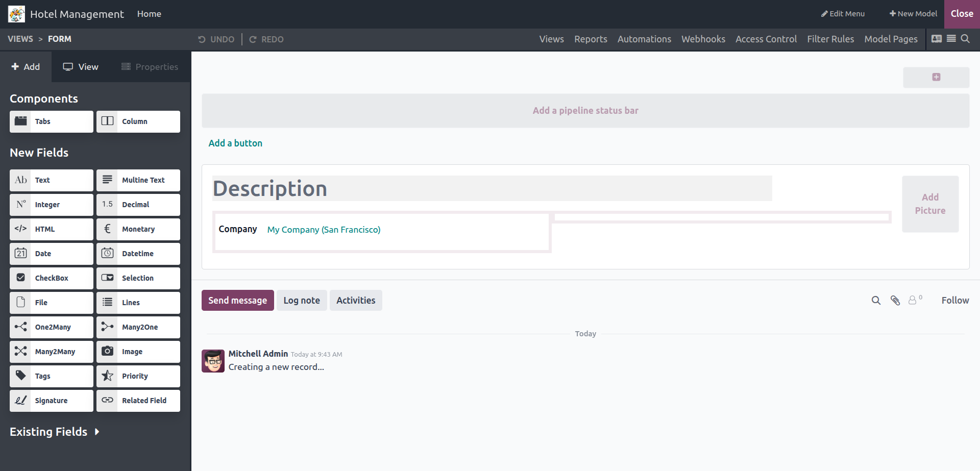Viewport: 980px width, 471px height.
Task: Select the Signature field type
Action: tap(52, 401)
